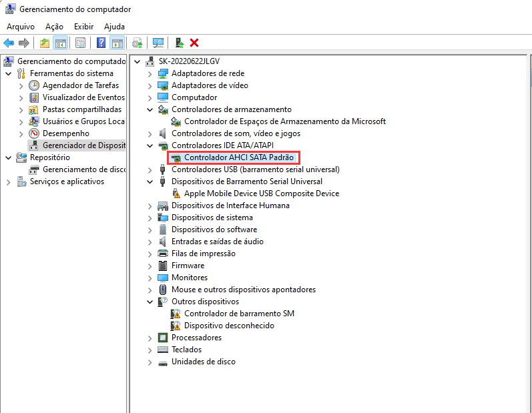Expand Serviços e aplicativos node
The width and height of the screenshot is (532, 413).
9,182
